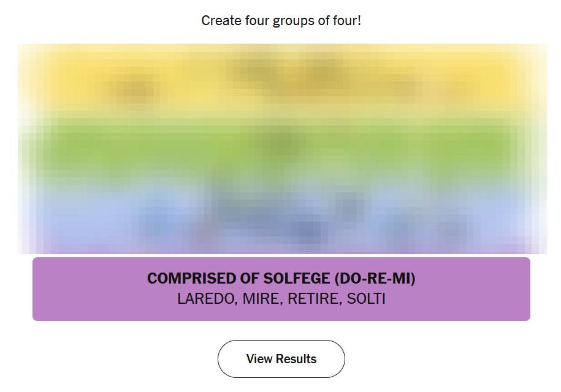Click the "Create four groups of four!" heading
Image resolution: width=561 pixels, height=392 pixels.
[281, 21]
